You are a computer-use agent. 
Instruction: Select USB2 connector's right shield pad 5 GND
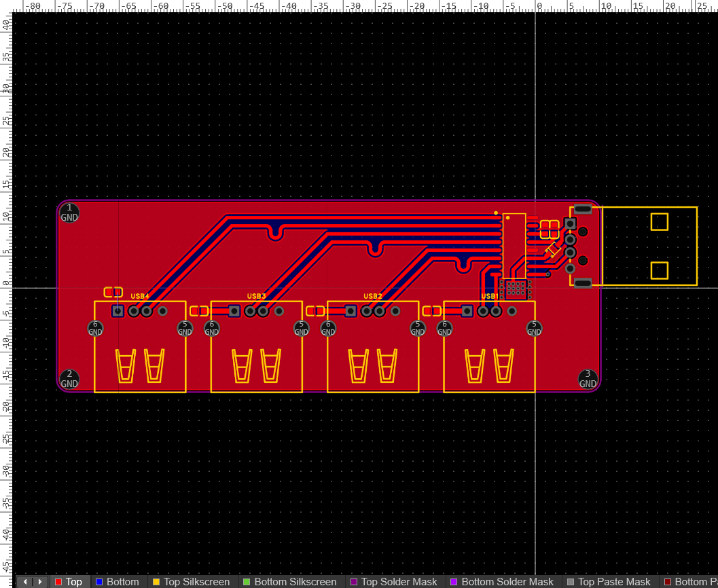tap(418, 329)
